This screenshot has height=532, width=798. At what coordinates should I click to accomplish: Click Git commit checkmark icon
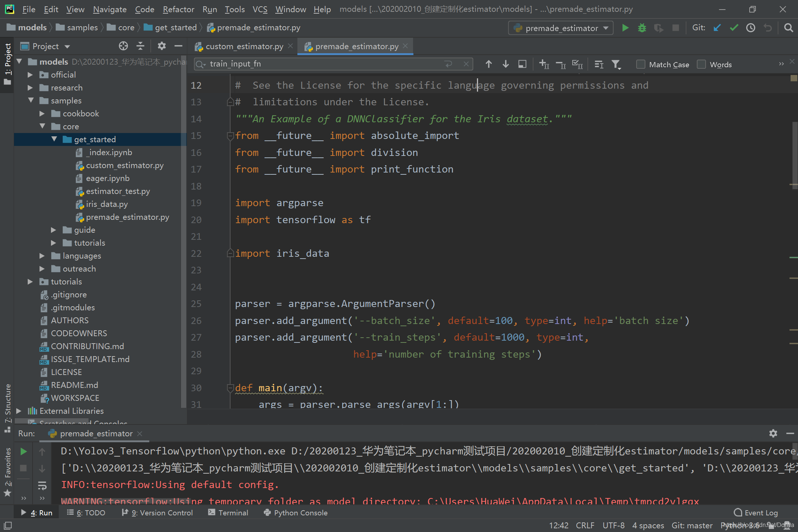[734, 28]
